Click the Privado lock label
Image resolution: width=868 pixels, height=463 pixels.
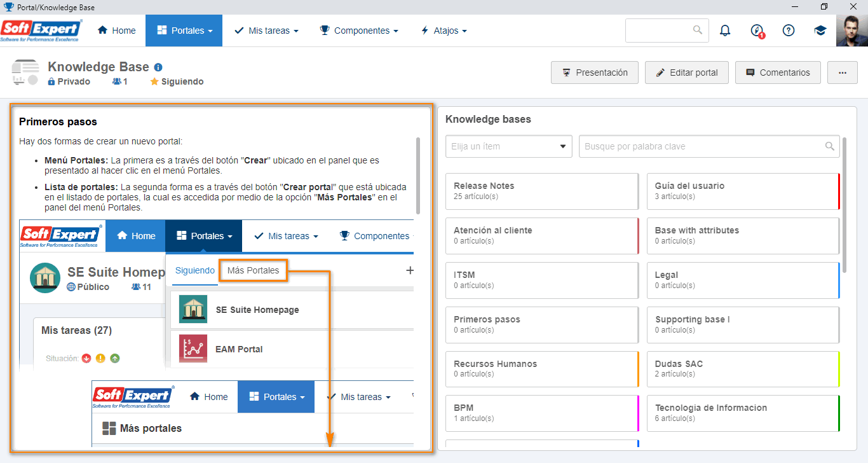click(x=69, y=81)
